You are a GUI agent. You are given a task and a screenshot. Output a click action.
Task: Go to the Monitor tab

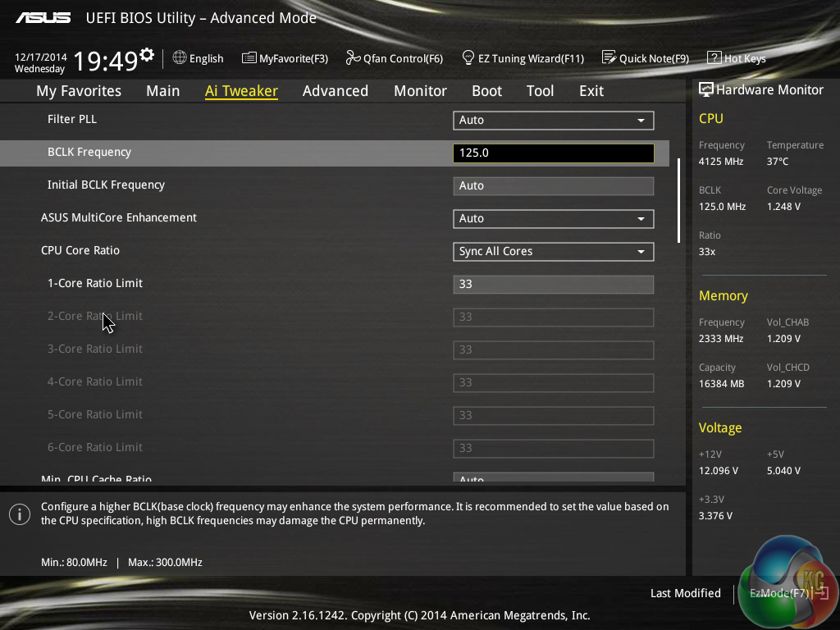tap(420, 91)
